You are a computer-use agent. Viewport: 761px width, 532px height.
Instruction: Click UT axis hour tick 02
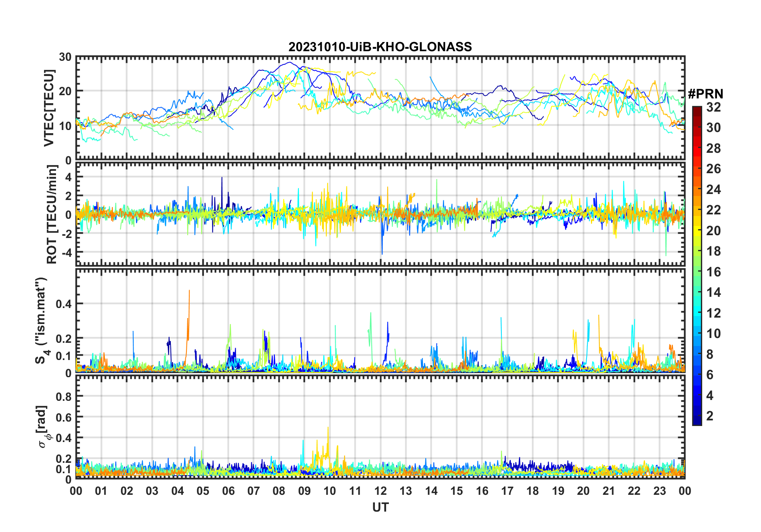(127, 491)
